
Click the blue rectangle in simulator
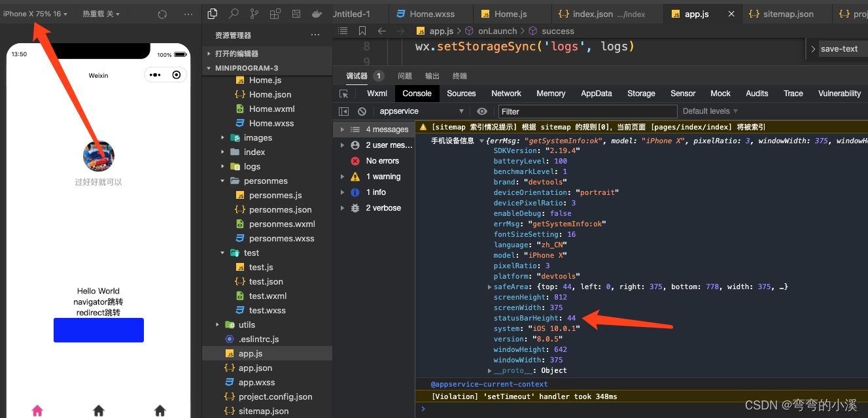pyautogui.click(x=99, y=330)
